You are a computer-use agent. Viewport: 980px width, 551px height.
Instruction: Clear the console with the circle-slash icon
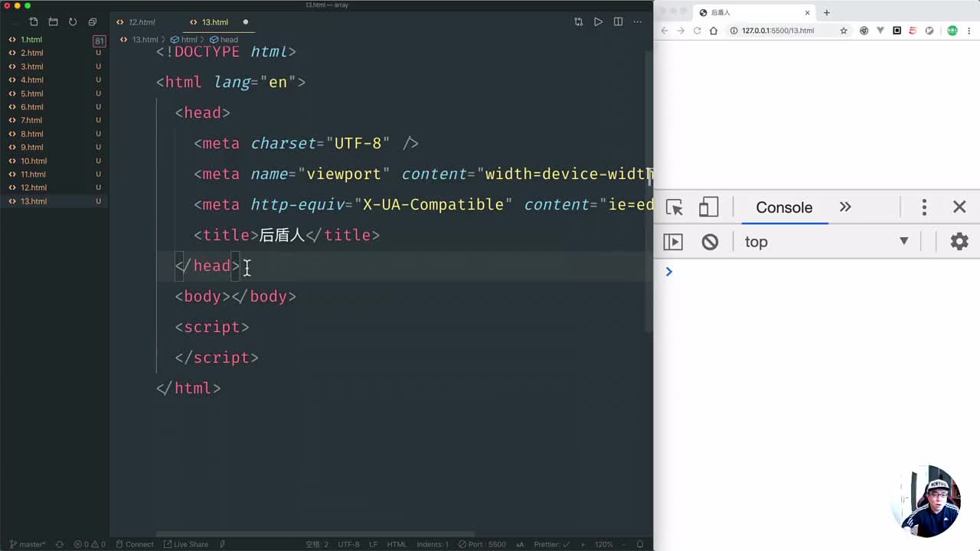coord(710,242)
